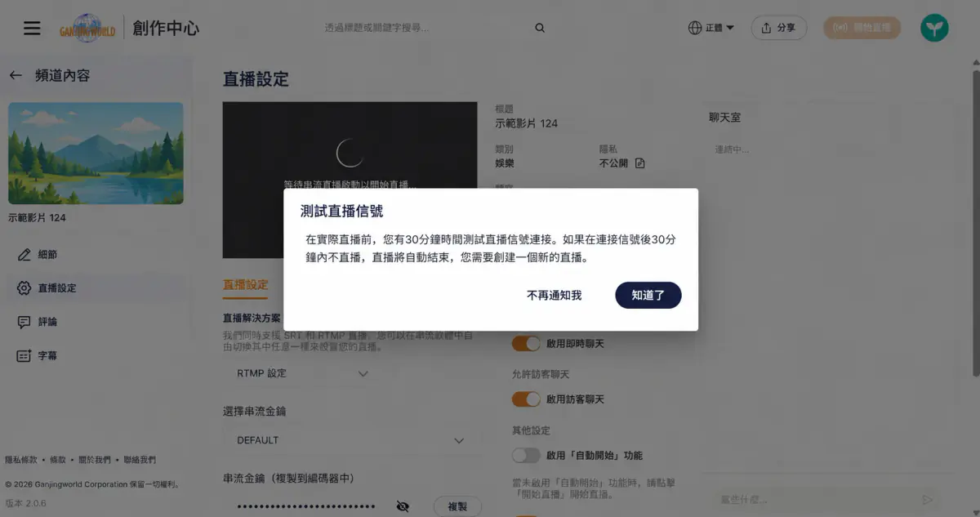The height and width of the screenshot is (517, 980).
Task: Click the 聊天室 heading
Action: [x=724, y=117]
